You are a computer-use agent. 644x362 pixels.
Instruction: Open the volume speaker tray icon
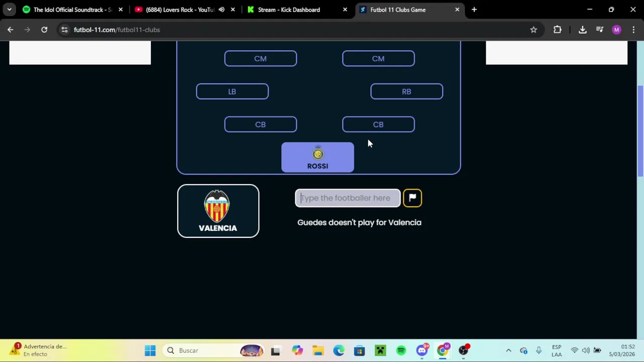click(x=586, y=350)
